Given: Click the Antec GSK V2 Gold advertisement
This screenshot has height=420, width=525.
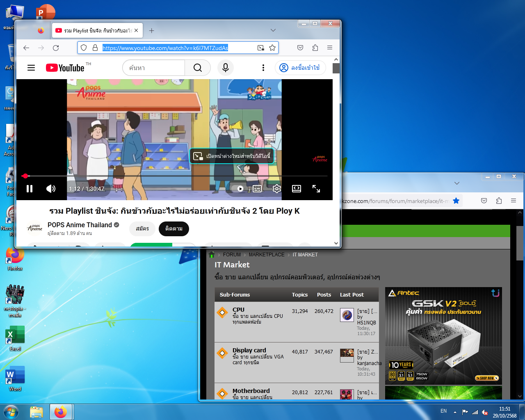Looking at the screenshot, I should pyautogui.click(x=443, y=336).
